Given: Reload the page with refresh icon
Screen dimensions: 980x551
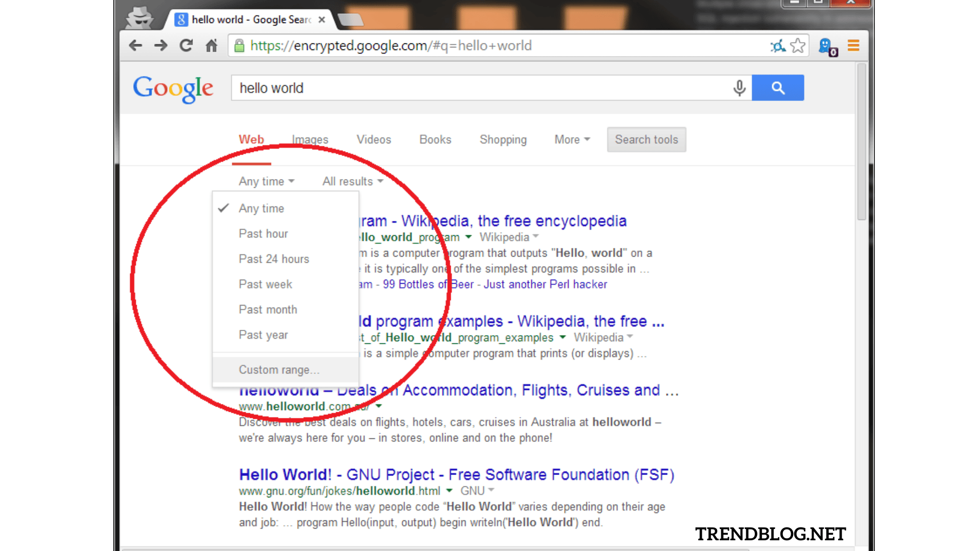Looking at the screenshot, I should (x=186, y=45).
